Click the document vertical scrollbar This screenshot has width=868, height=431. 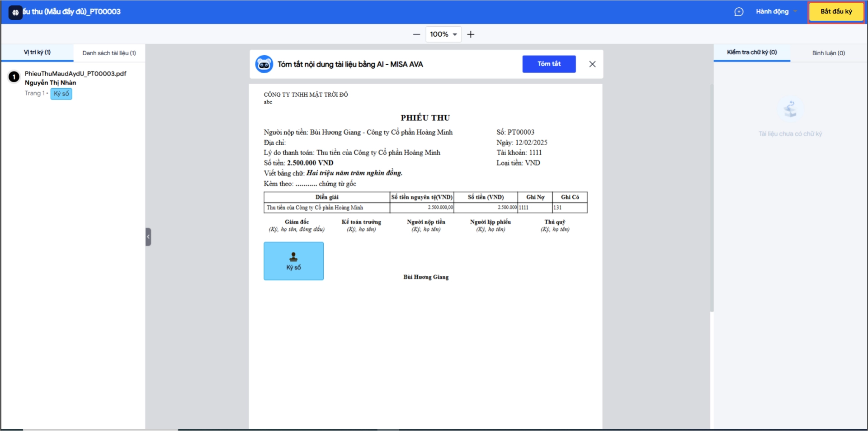pos(712,198)
